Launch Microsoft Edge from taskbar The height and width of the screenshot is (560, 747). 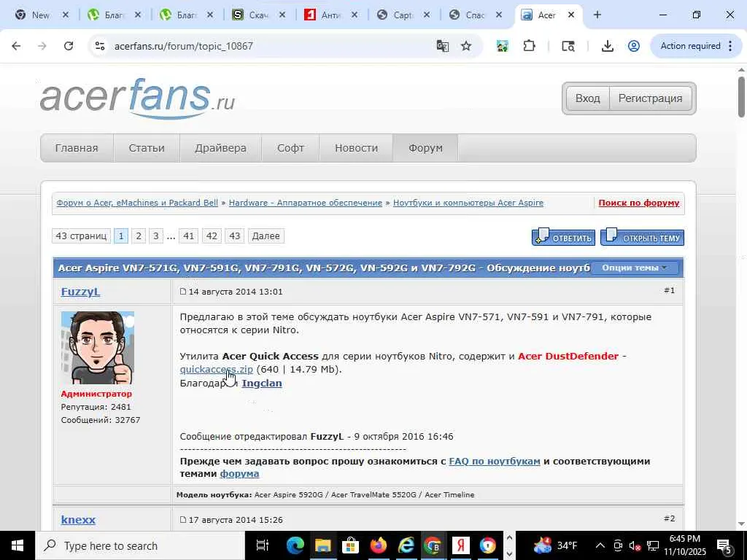click(295, 545)
